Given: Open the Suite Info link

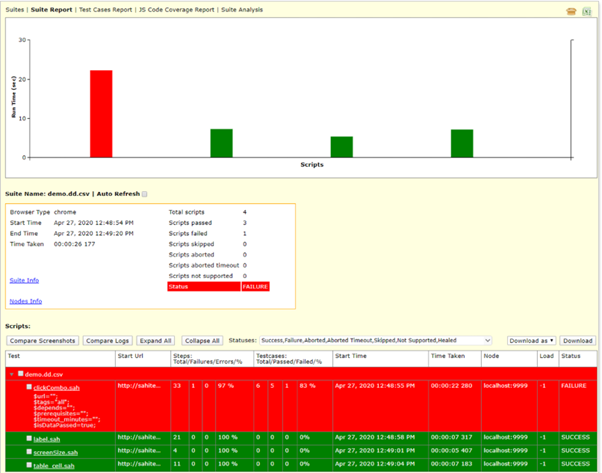Looking at the screenshot, I should click(24, 280).
